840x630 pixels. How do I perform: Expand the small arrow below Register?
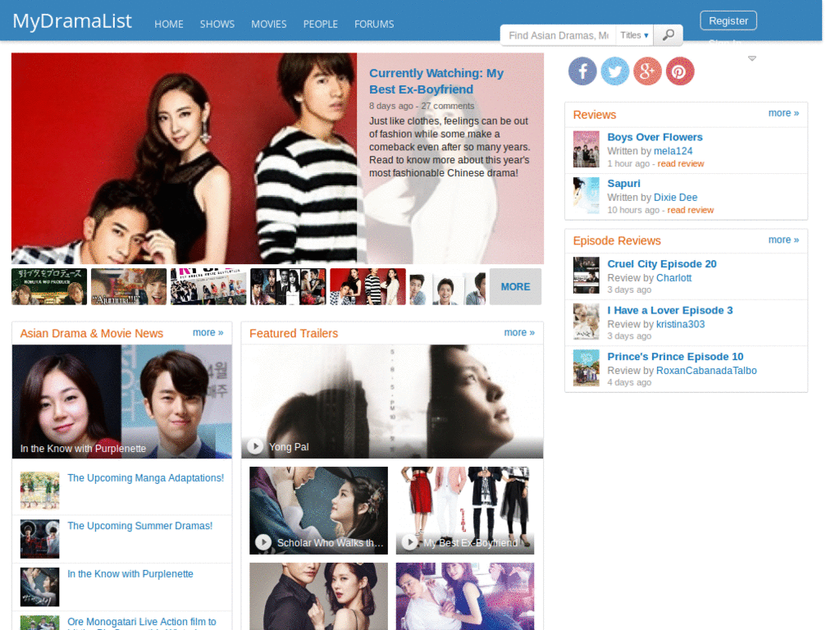click(752, 57)
